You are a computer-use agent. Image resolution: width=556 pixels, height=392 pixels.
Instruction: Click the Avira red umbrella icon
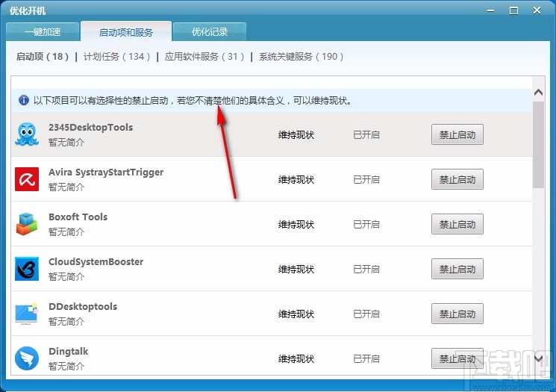click(x=27, y=179)
